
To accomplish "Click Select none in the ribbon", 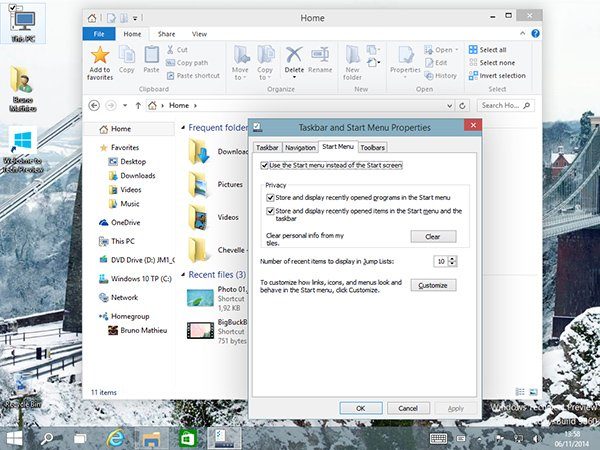I will [492, 63].
